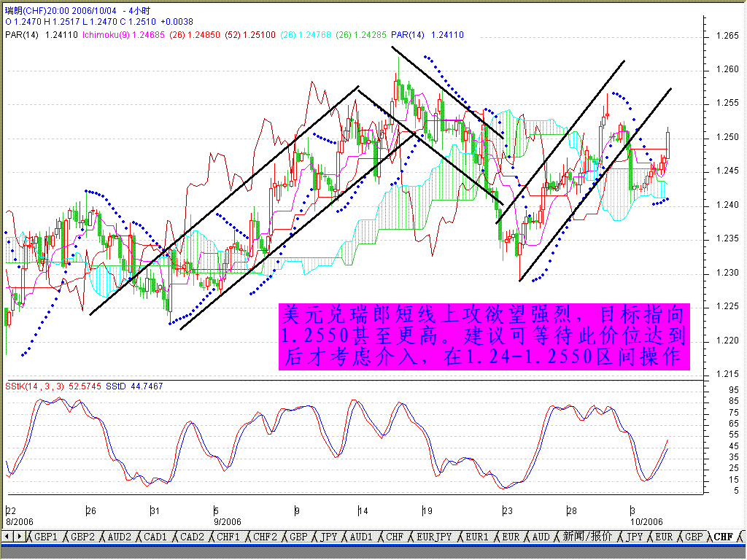
Task: Click stochastic axis label 5
Action: tap(737, 491)
